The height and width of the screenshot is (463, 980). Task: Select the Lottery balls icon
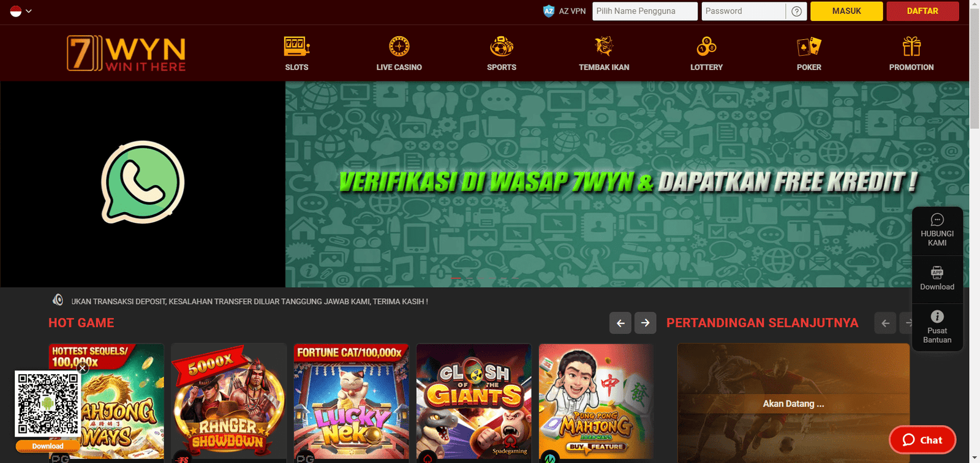tap(706, 47)
